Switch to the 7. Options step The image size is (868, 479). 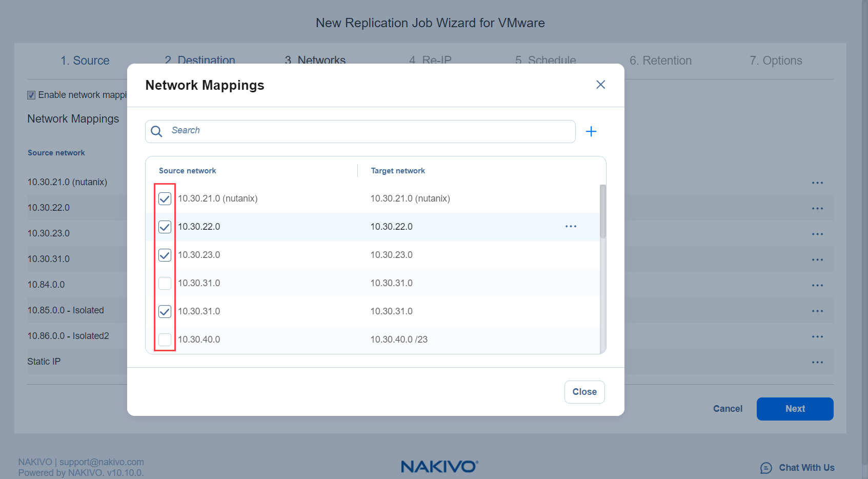pos(775,61)
